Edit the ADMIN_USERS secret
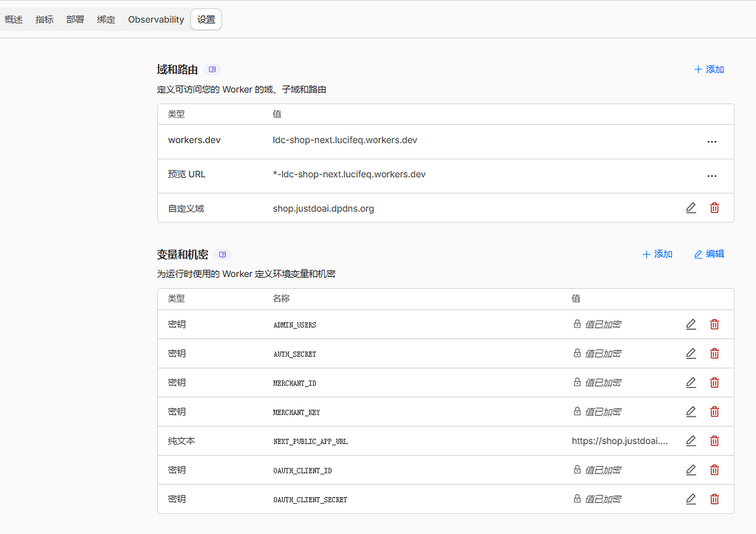Viewport: 756px width, 534px height. [x=691, y=324]
